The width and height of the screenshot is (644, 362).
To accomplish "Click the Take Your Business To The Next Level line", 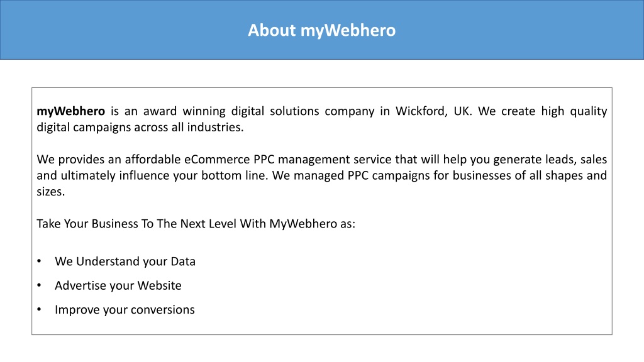I will pos(196,224).
